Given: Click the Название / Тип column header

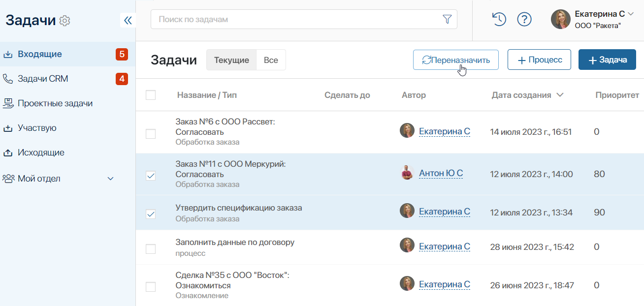Looking at the screenshot, I should pos(207,95).
